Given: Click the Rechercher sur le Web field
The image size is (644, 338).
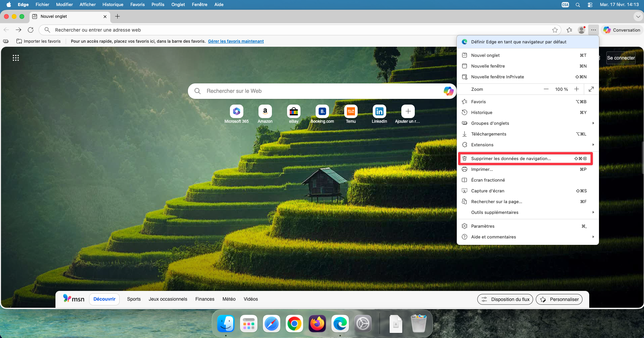Looking at the screenshot, I should click(x=322, y=91).
